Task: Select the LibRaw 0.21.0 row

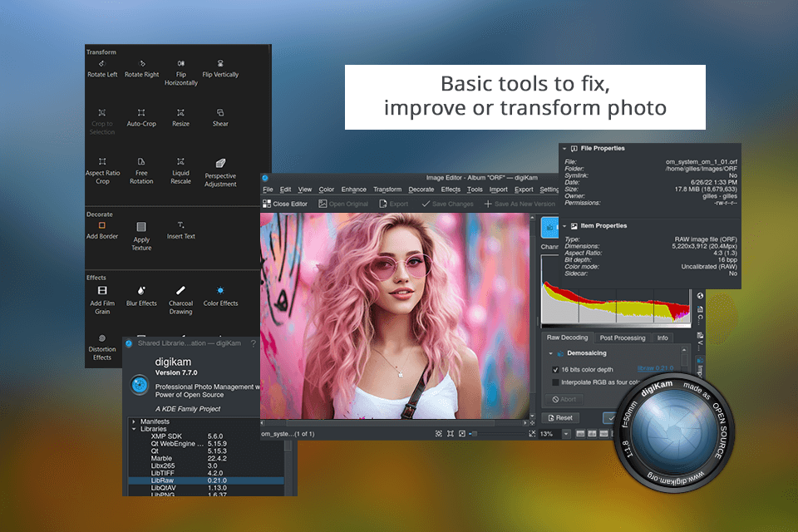Action: coord(206,480)
